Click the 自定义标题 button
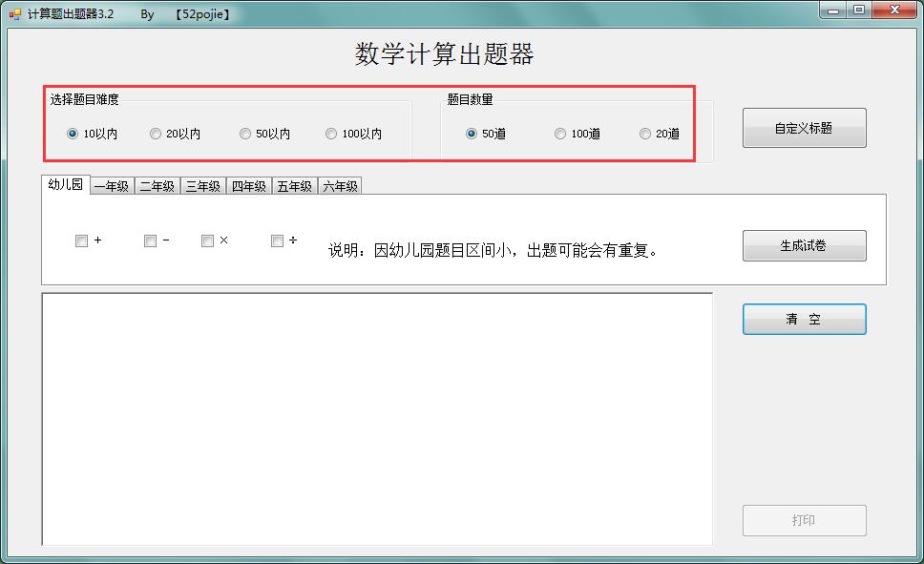The height and width of the screenshot is (564, 924). pyautogui.click(x=805, y=128)
